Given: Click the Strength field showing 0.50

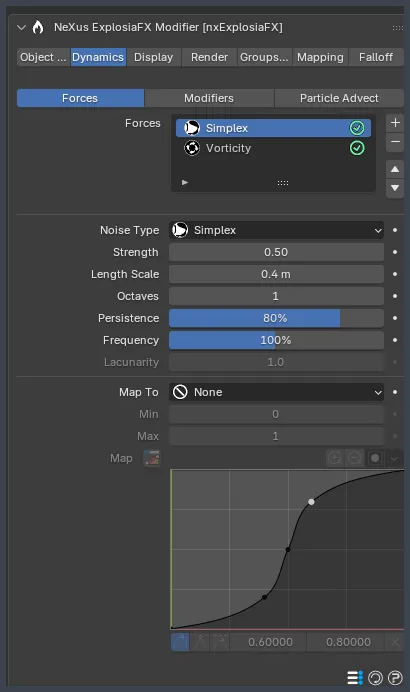Looking at the screenshot, I should (276, 252).
